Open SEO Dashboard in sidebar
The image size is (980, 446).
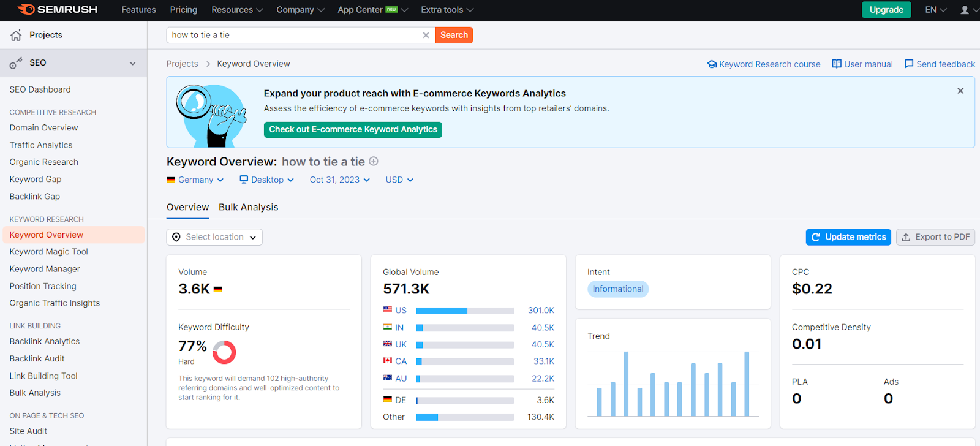click(x=40, y=89)
